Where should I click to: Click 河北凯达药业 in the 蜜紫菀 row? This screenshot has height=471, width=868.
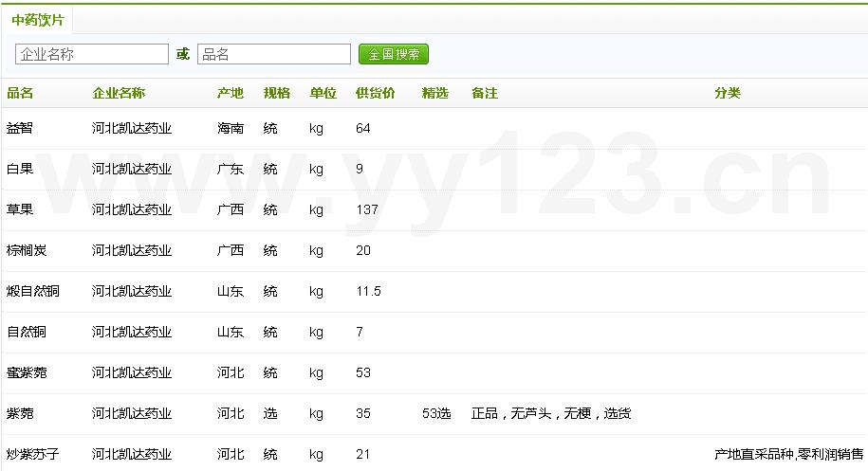[x=132, y=372]
